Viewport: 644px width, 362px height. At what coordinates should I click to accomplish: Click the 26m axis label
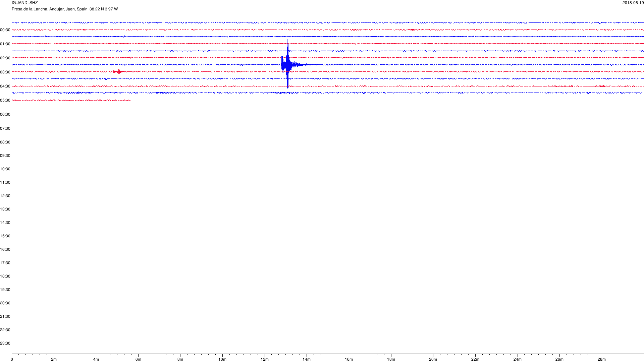coord(559,359)
